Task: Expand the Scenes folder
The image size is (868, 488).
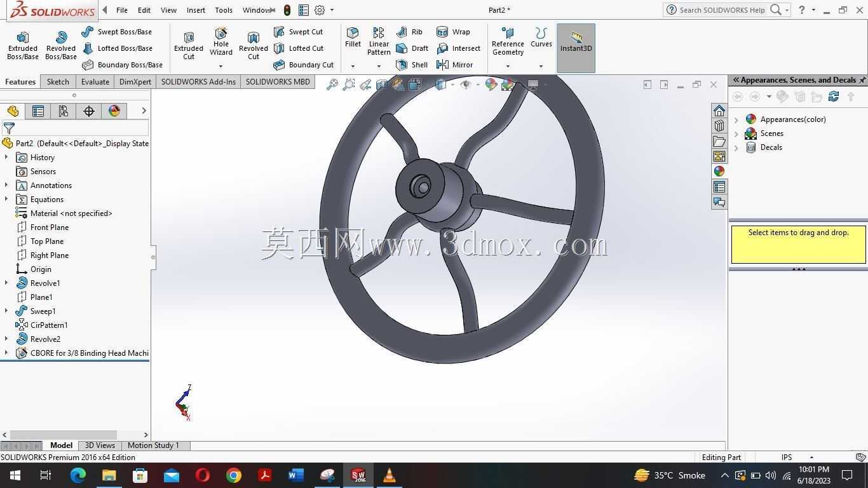Action: 736,133
